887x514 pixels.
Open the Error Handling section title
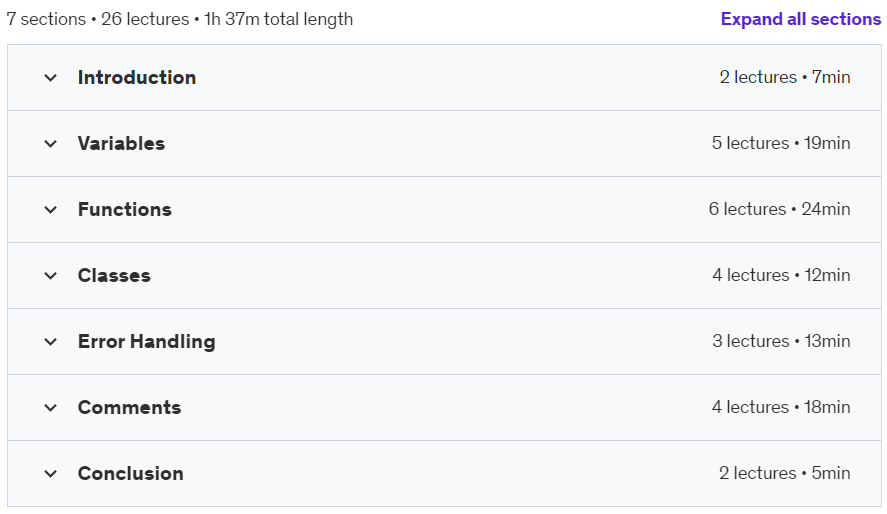click(x=147, y=342)
